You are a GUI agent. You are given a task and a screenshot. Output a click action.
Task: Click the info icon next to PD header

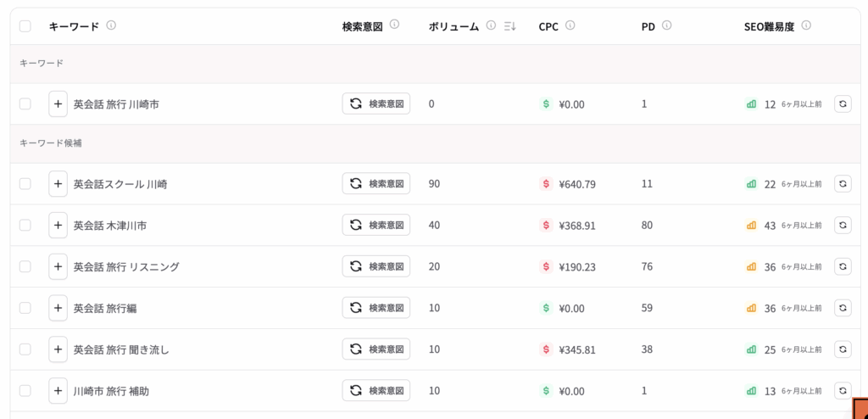click(x=667, y=25)
